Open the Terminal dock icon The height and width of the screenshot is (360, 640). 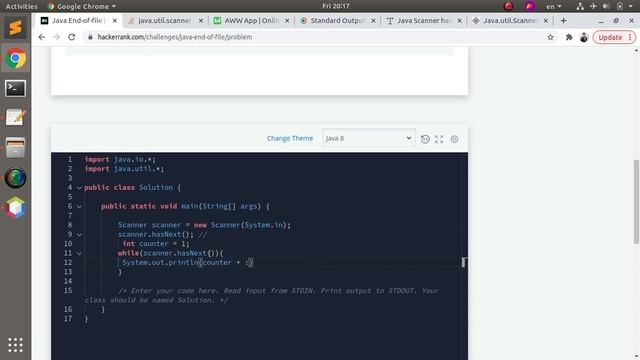[x=15, y=88]
